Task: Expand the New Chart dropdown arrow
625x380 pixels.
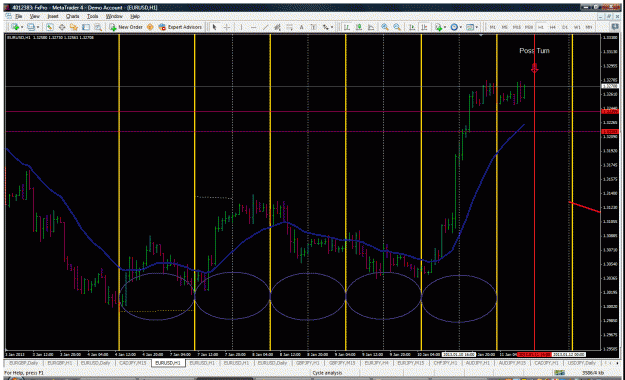Action: (22, 27)
